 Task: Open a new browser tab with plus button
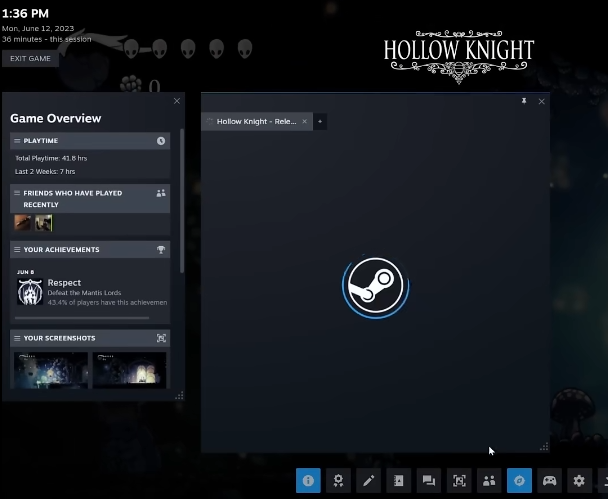pyautogui.click(x=320, y=121)
